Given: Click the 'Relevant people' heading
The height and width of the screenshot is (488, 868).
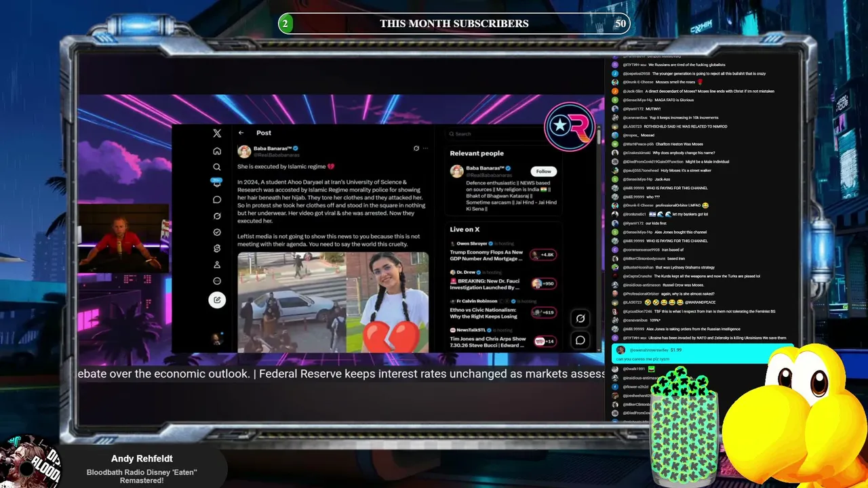Looking at the screenshot, I should (477, 153).
